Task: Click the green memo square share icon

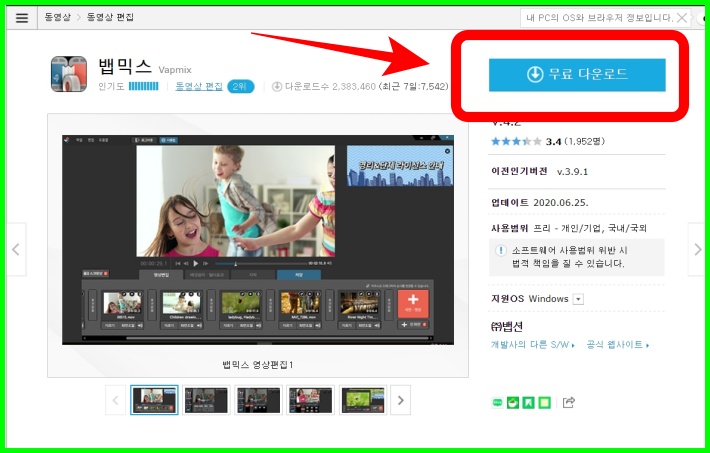Action: pyautogui.click(x=544, y=402)
